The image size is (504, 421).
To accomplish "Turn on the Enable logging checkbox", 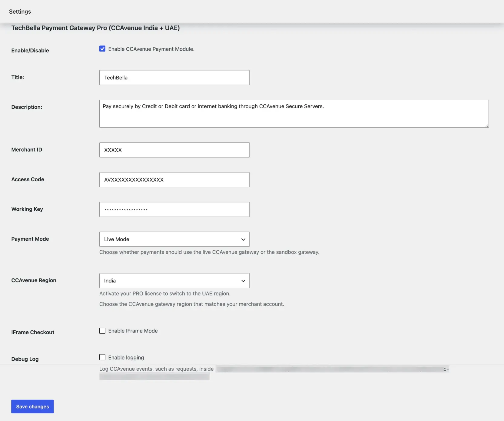I will point(102,357).
